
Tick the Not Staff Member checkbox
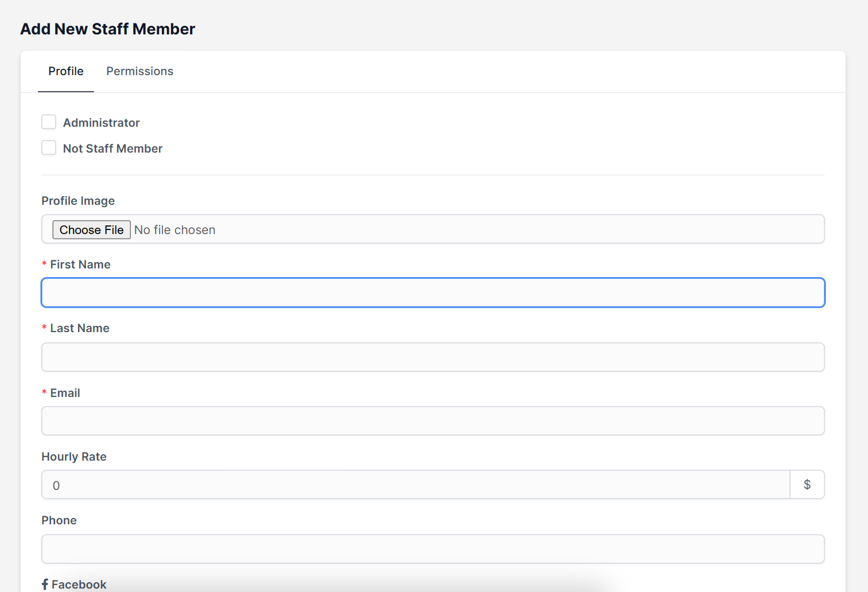(x=49, y=148)
